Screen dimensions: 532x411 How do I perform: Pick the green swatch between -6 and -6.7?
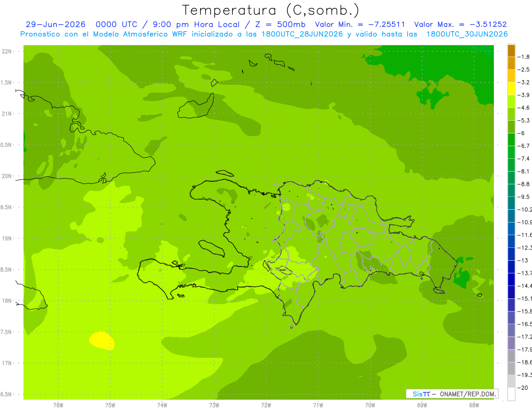[511, 139]
